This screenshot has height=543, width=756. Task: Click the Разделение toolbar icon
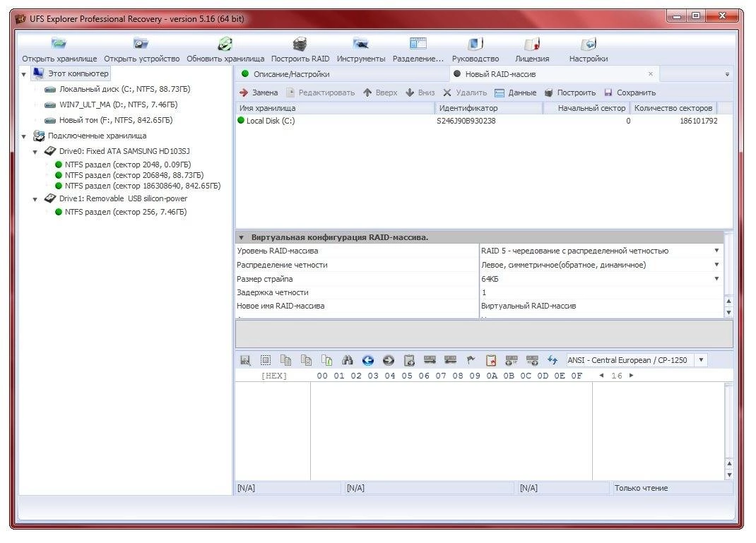pyautogui.click(x=418, y=43)
